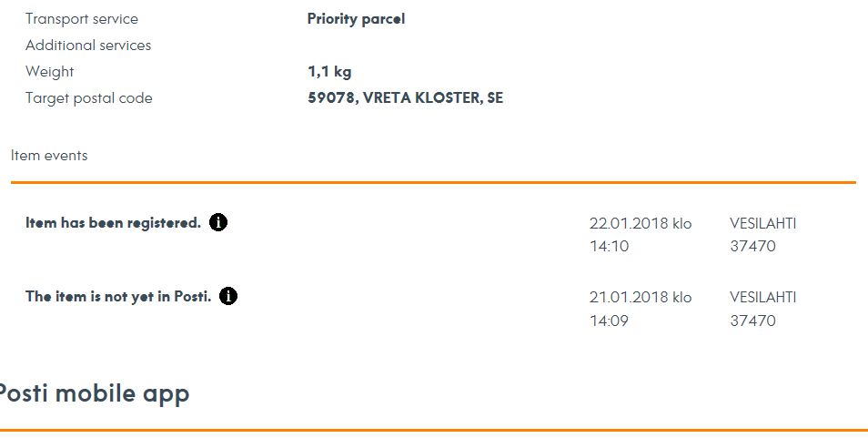Select the "Posti mobile app" heading
The image size is (868, 438).
click(x=93, y=394)
